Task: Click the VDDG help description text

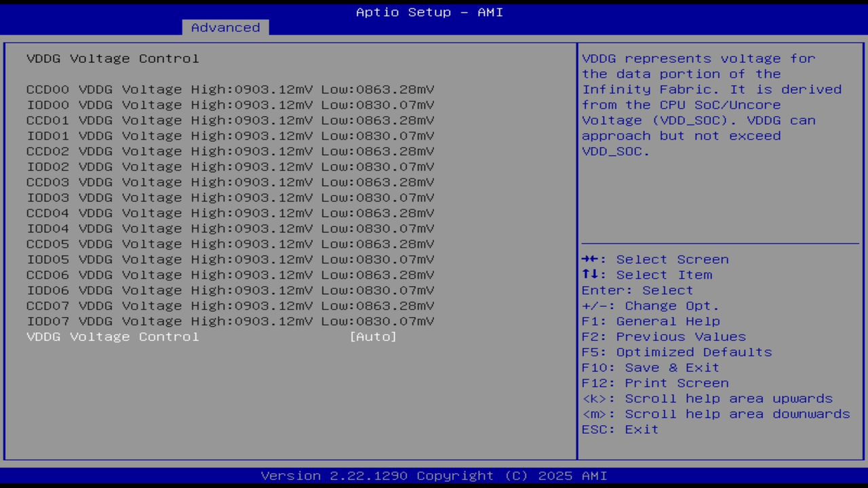Action: pyautogui.click(x=711, y=104)
